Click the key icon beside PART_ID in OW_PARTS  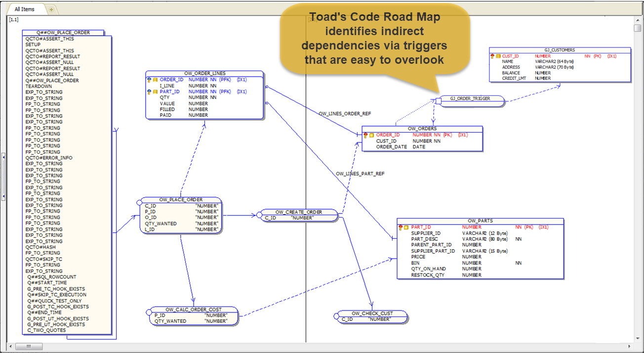(x=401, y=227)
